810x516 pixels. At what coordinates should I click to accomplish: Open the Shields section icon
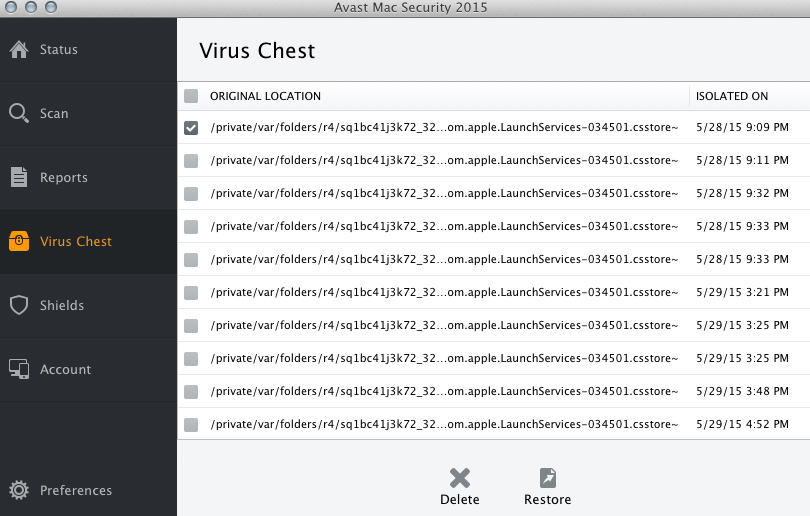19,305
